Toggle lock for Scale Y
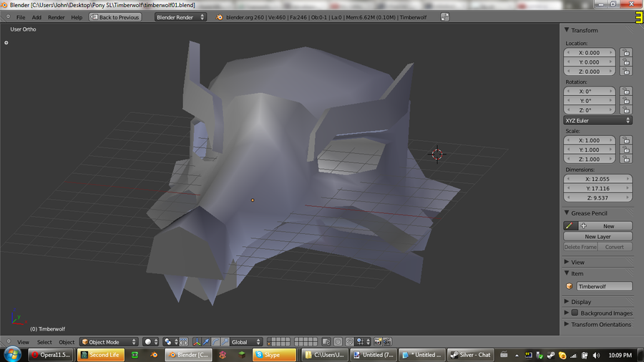Screen dimensions: 644x362 click(x=626, y=150)
